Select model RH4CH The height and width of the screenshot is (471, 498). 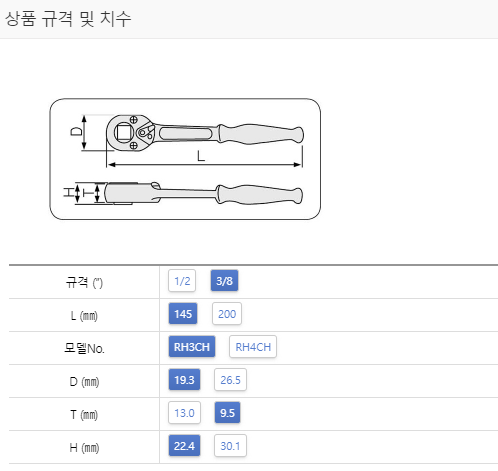tap(253, 347)
